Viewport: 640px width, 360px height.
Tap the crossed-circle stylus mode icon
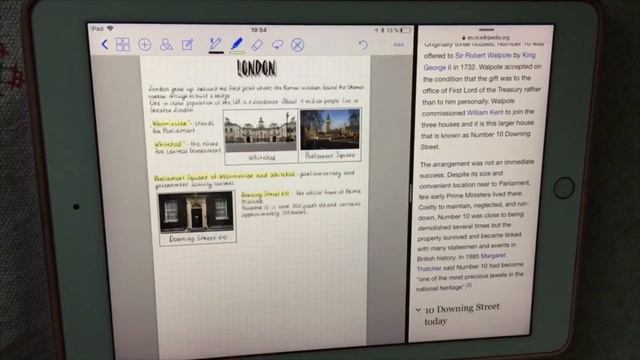point(298,45)
